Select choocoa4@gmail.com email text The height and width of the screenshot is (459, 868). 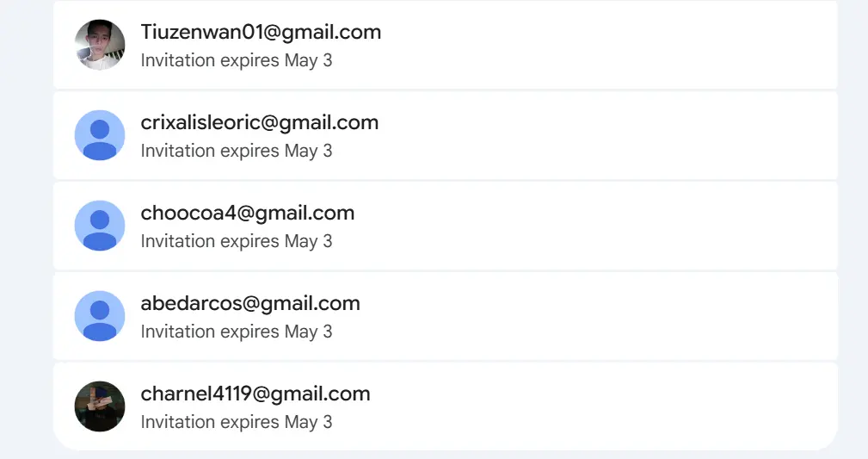(248, 213)
